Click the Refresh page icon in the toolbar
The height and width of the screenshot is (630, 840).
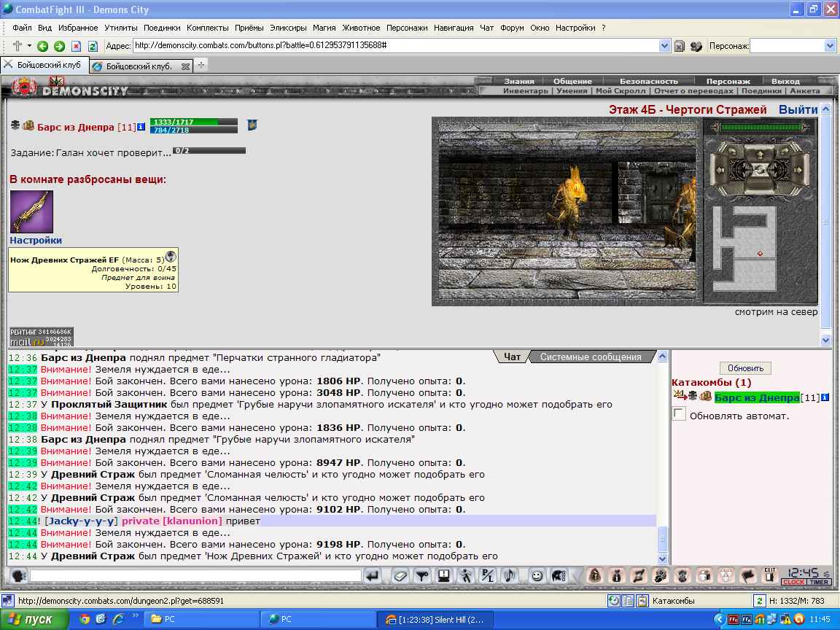pyautogui.click(x=93, y=46)
